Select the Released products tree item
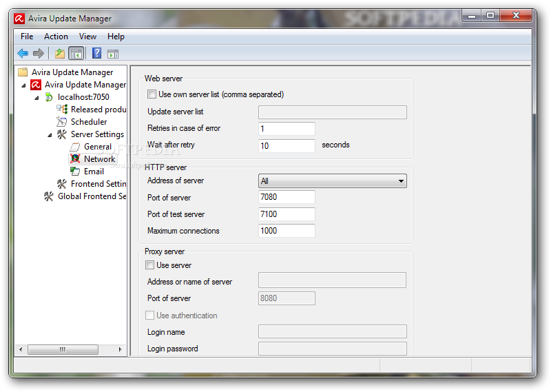 click(x=98, y=110)
